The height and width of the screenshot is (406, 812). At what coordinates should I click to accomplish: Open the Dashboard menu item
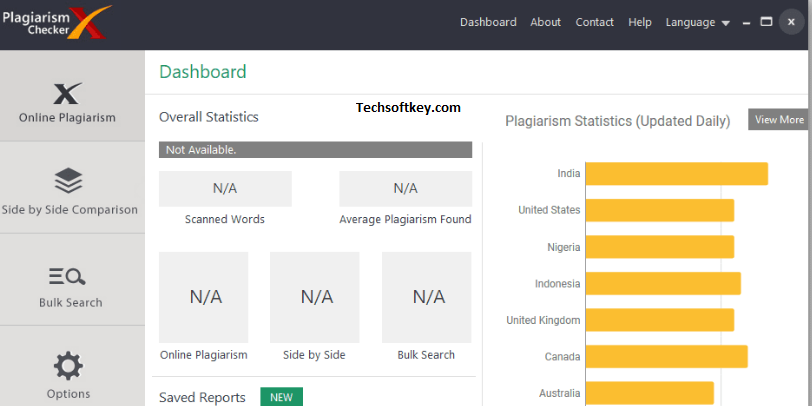(488, 22)
